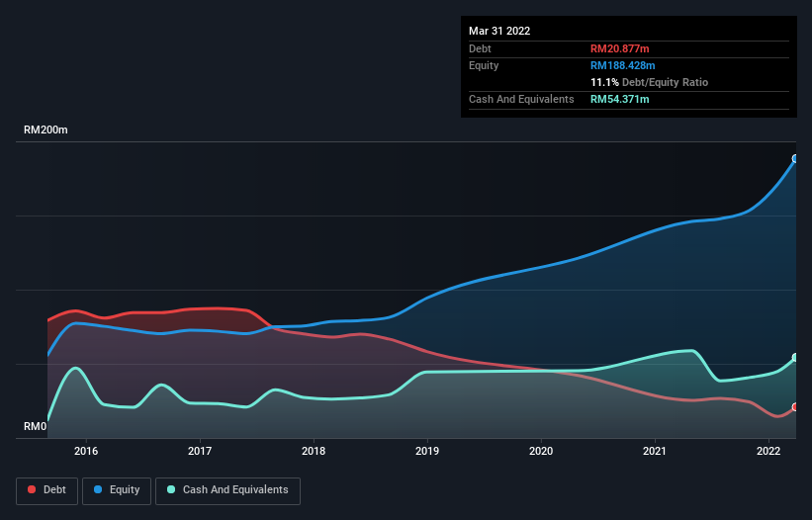
Task: Toggle the Debt series legend button
Action: 47,490
